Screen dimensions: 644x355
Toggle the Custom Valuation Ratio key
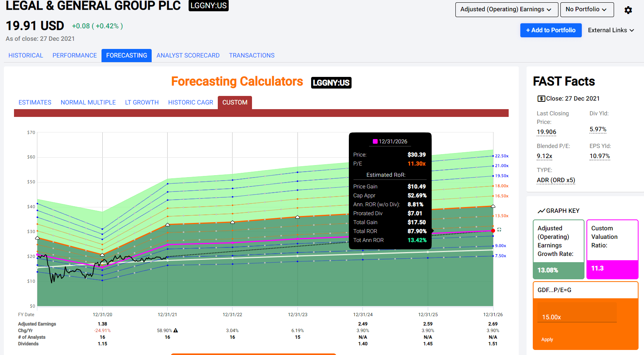tap(612, 249)
